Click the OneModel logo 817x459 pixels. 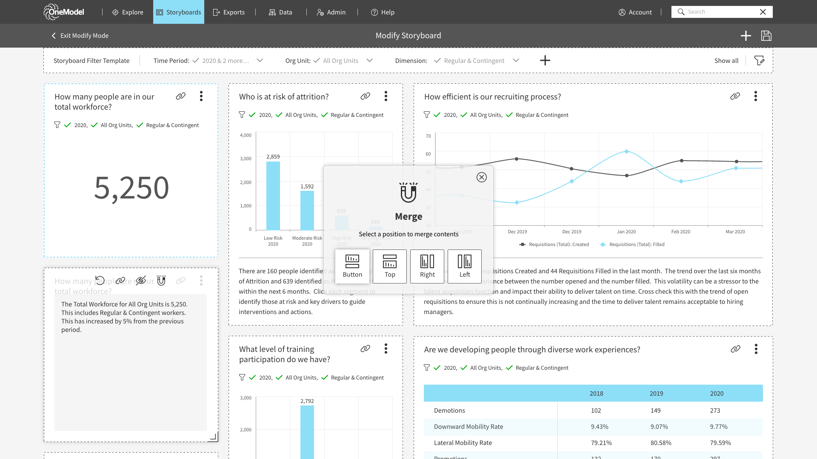point(64,11)
